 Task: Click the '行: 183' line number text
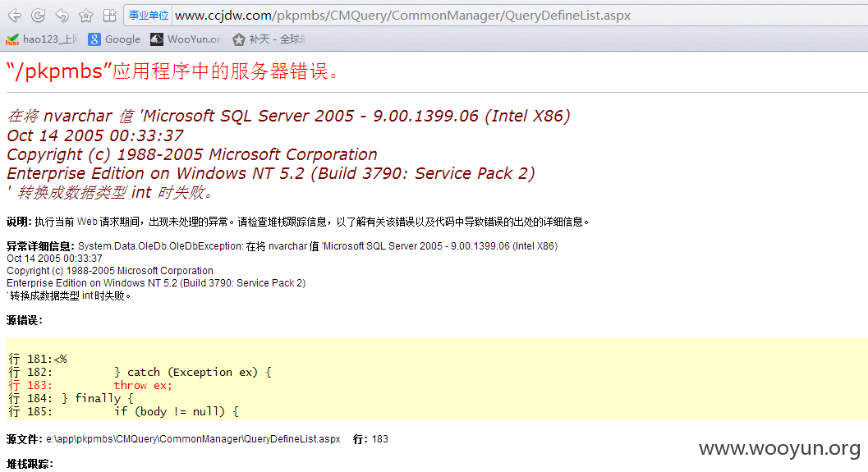[x=370, y=439]
